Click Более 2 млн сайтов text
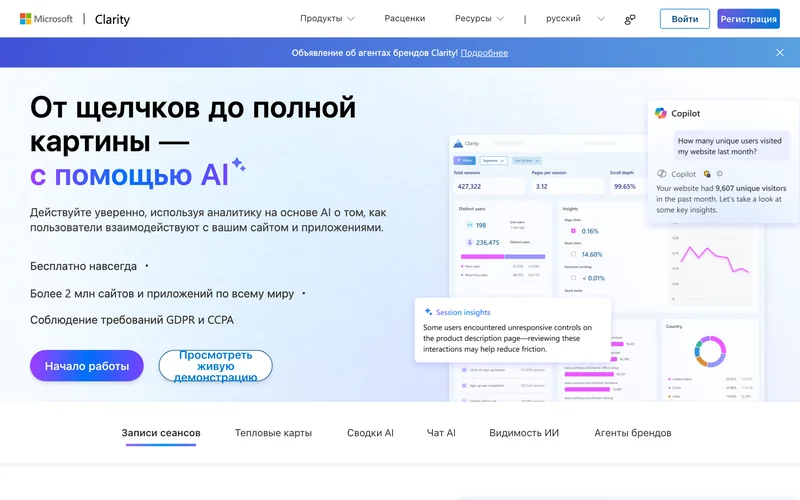The width and height of the screenshot is (800, 500). click(162, 294)
